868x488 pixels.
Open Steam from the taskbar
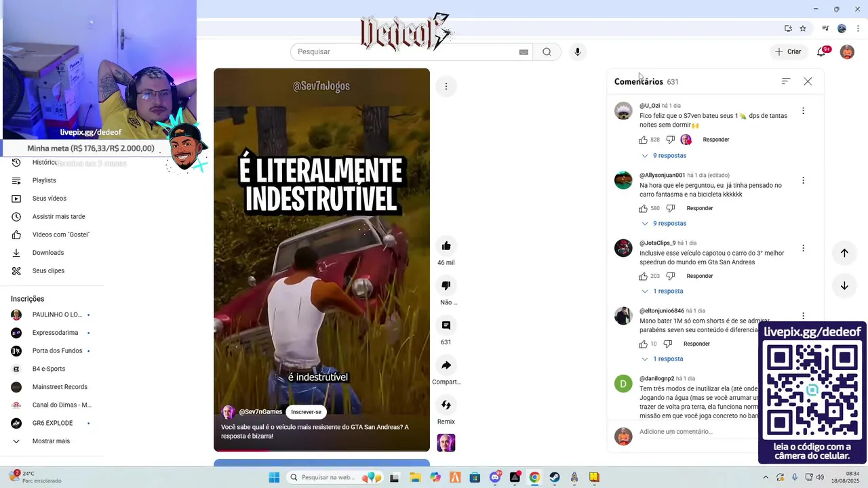(x=555, y=477)
